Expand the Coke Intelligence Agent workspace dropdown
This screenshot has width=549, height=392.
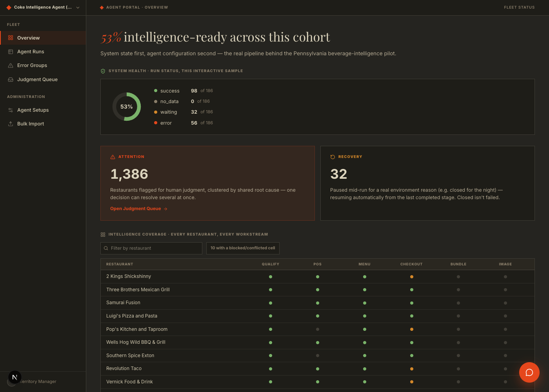click(43, 7)
